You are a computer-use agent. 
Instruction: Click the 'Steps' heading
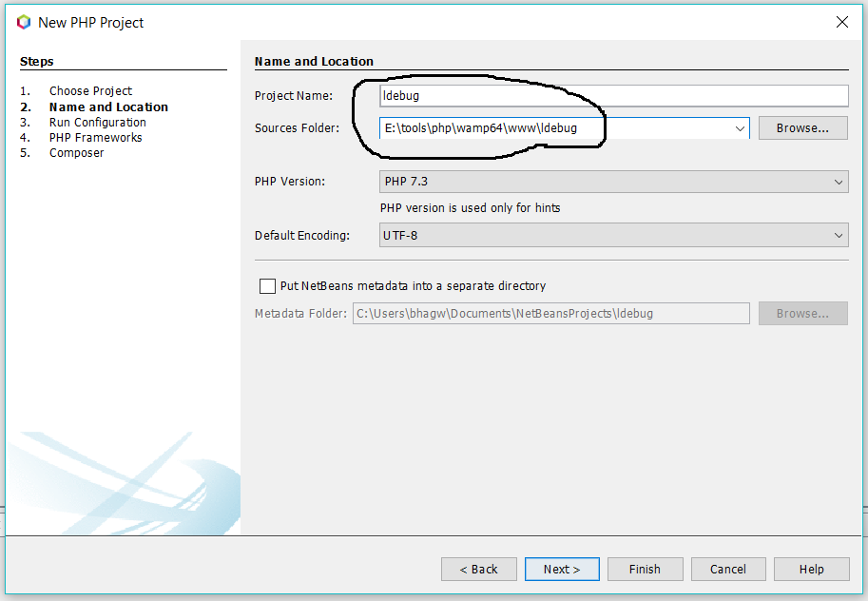36,61
